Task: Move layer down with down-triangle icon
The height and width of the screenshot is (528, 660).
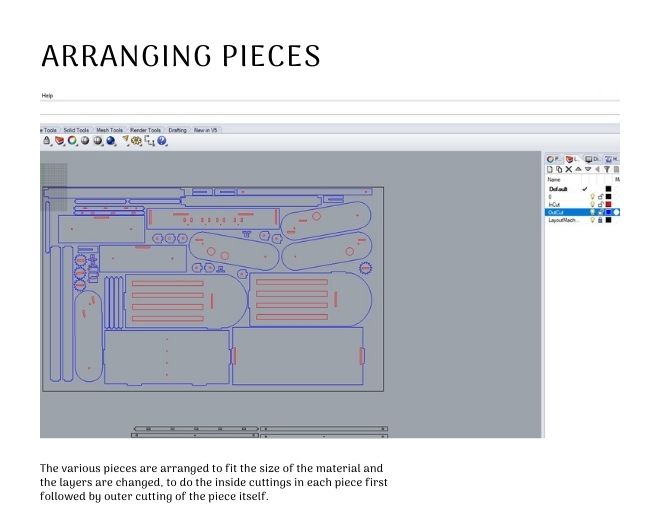Action: coord(588,169)
